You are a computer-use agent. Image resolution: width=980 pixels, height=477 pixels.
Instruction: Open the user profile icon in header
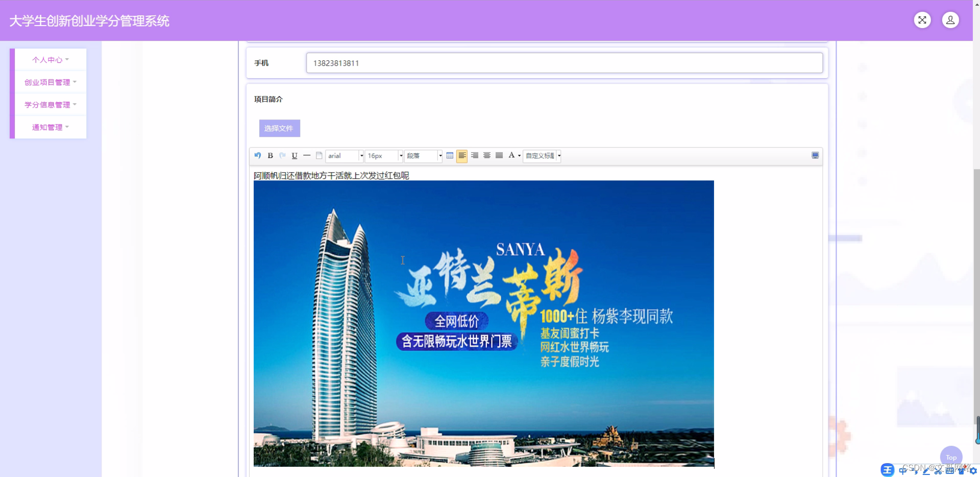pos(950,20)
